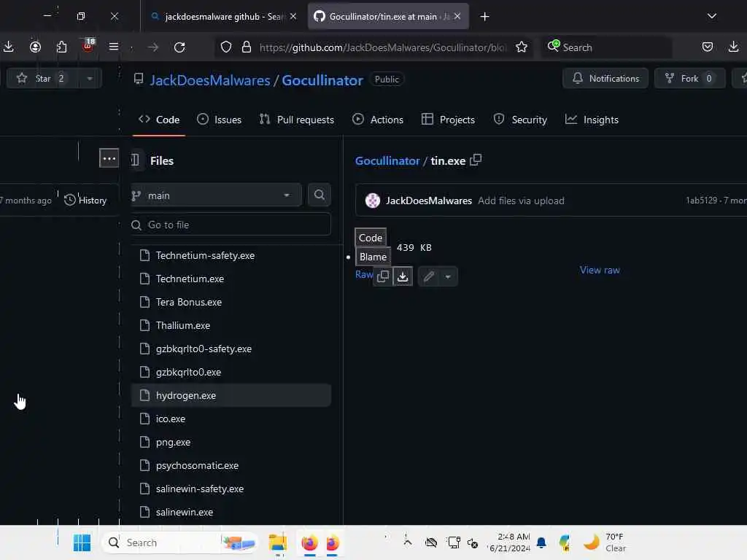Go to the Actions tab
The width and height of the screenshot is (747, 560).
[378, 120]
